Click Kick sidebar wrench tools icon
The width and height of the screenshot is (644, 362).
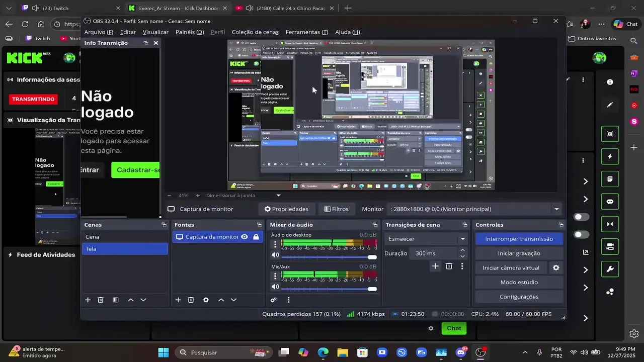610,269
